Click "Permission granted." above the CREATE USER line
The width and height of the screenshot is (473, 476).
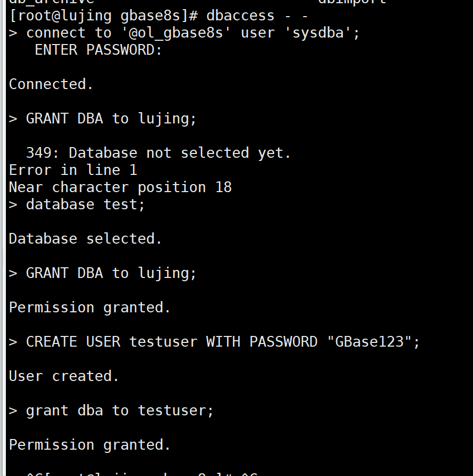[x=90, y=307]
